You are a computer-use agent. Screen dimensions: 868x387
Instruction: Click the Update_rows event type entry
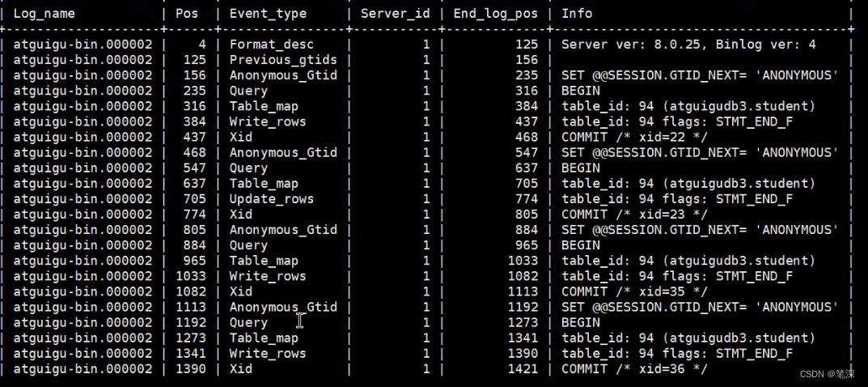tap(271, 199)
